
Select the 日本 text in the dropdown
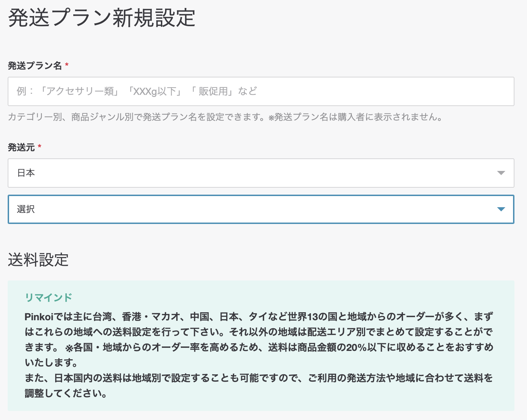(26, 173)
